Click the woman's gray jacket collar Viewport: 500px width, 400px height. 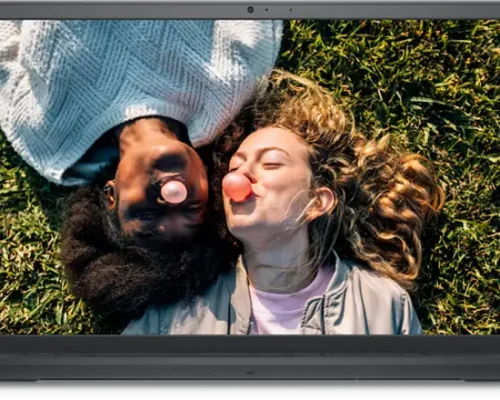(x=320, y=300)
